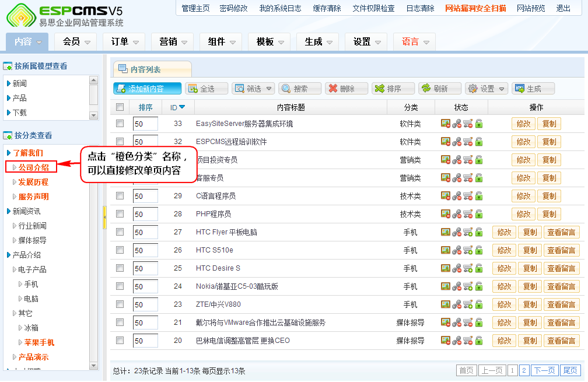588x382 pixels.
Task: Open the 筛选 filter dropdown
Action: (253, 89)
